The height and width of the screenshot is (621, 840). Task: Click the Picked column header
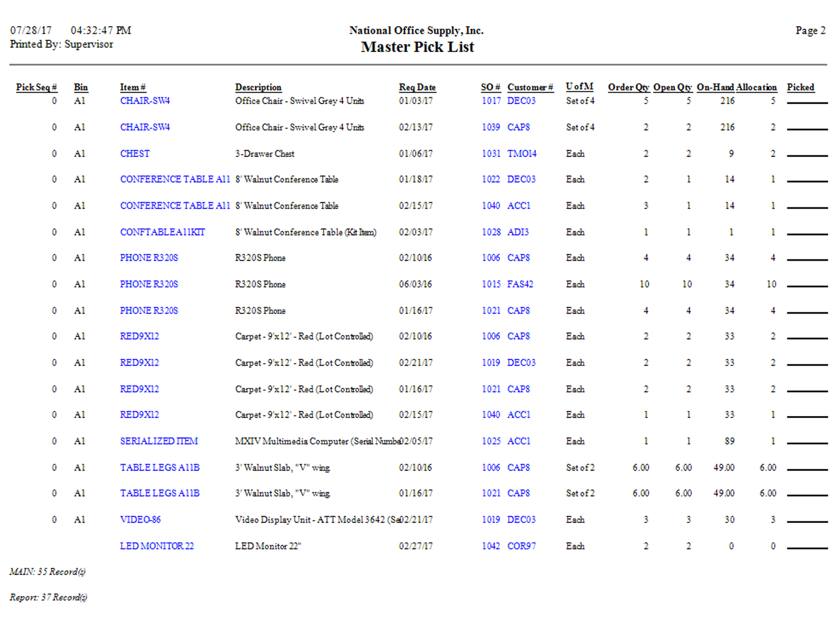(800, 87)
